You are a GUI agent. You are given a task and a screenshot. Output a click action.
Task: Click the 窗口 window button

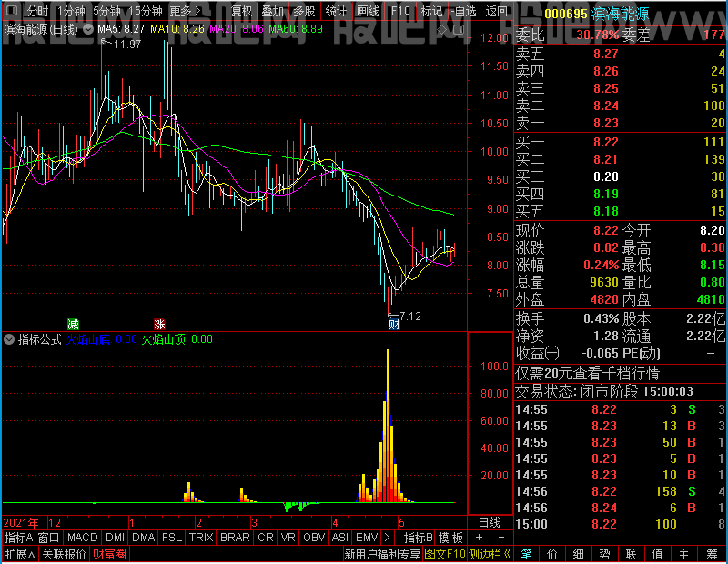[49, 538]
